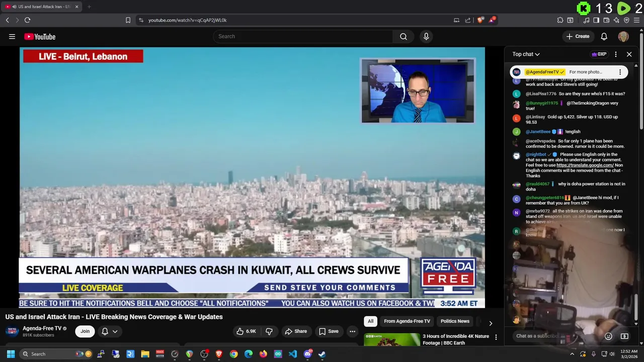
Task: Open the translate.google.com link in chat
Action: (x=585, y=165)
